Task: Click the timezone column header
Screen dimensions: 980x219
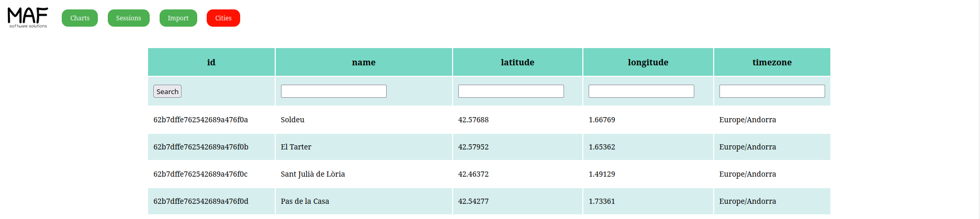Action: 772,62
